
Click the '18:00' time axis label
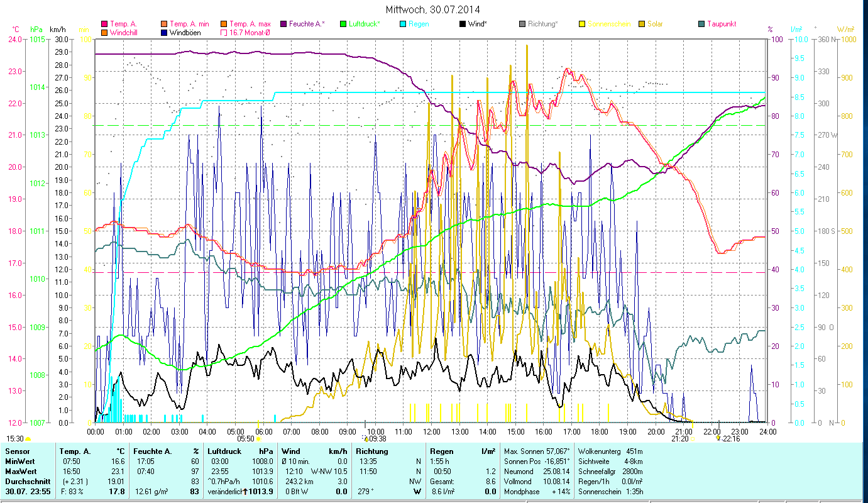600,431
